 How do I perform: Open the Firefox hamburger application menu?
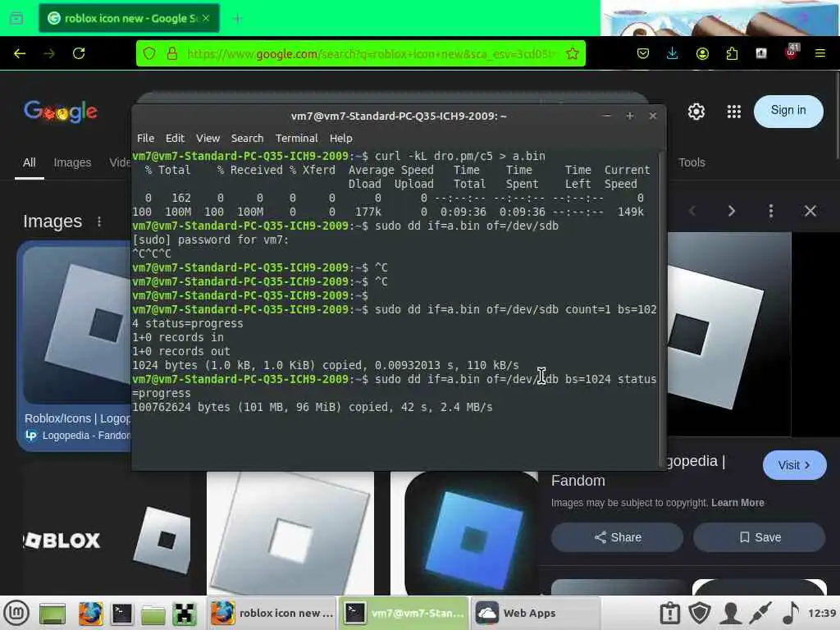pos(819,53)
